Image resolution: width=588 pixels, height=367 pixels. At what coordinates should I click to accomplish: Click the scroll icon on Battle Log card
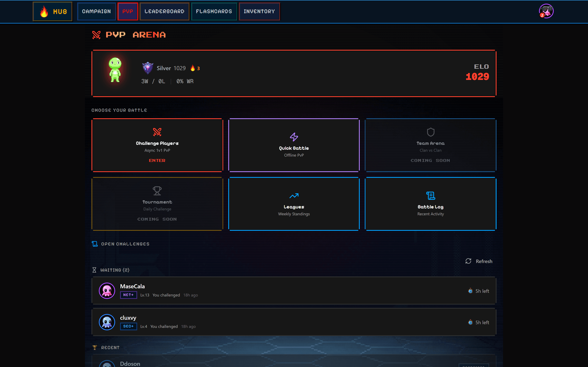click(430, 196)
